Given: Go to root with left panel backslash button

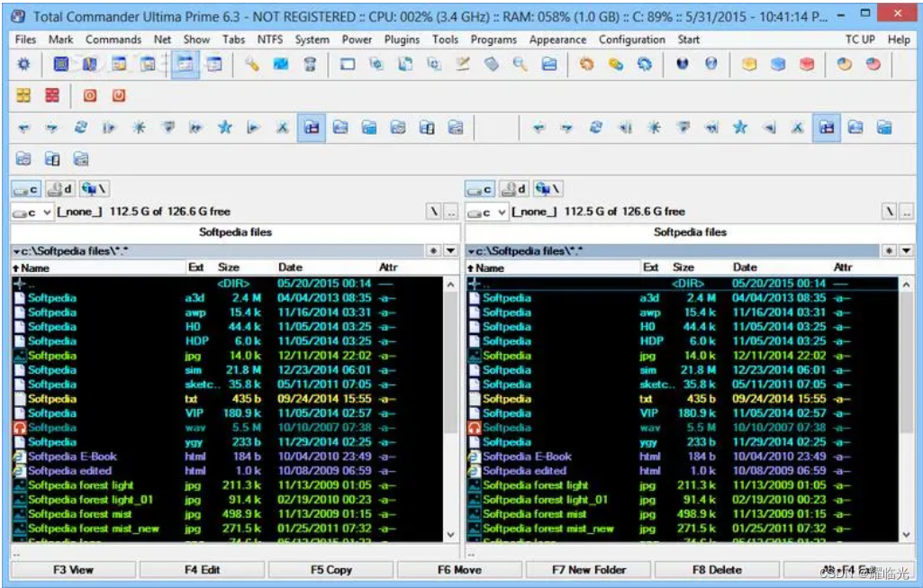Looking at the screenshot, I should pos(434,212).
